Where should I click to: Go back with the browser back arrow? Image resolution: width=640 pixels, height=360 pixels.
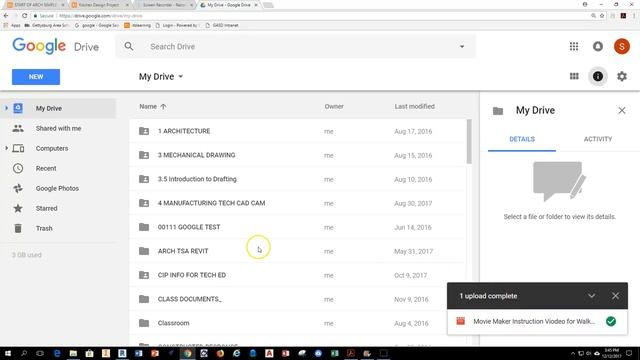click(x=6, y=16)
